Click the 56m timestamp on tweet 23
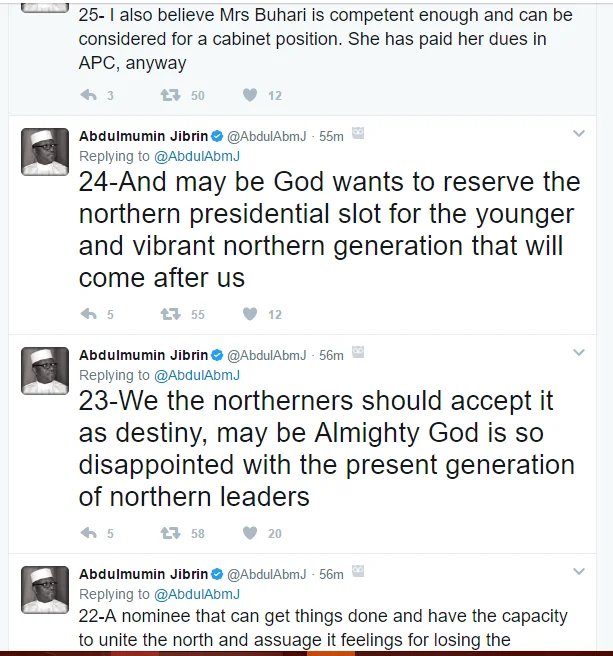The image size is (613, 656). 331,355
